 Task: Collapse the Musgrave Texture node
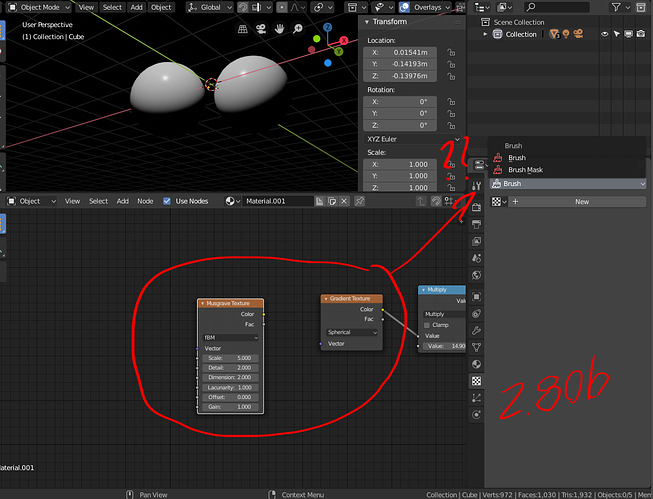point(202,303)
